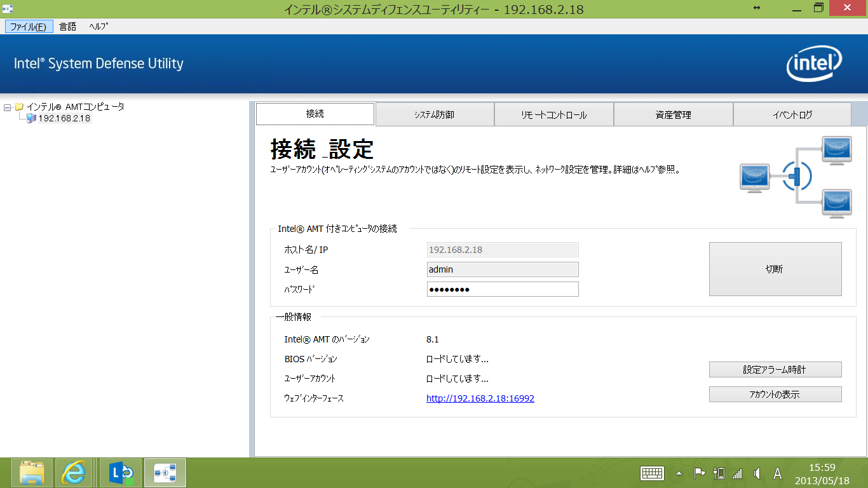Screen dimensions: 868x488
Task: Show hidden tray icons arrow
Action: (x=679, y=473)
